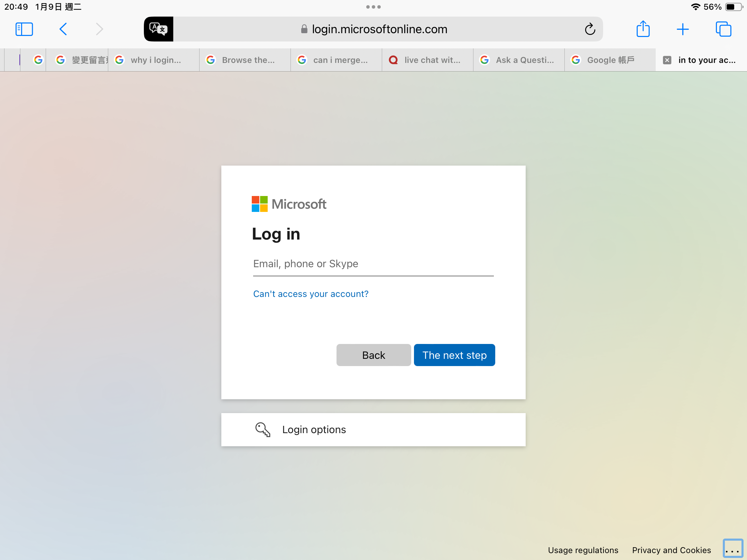
Task: Click the "The next step" button
Action: 454,355
